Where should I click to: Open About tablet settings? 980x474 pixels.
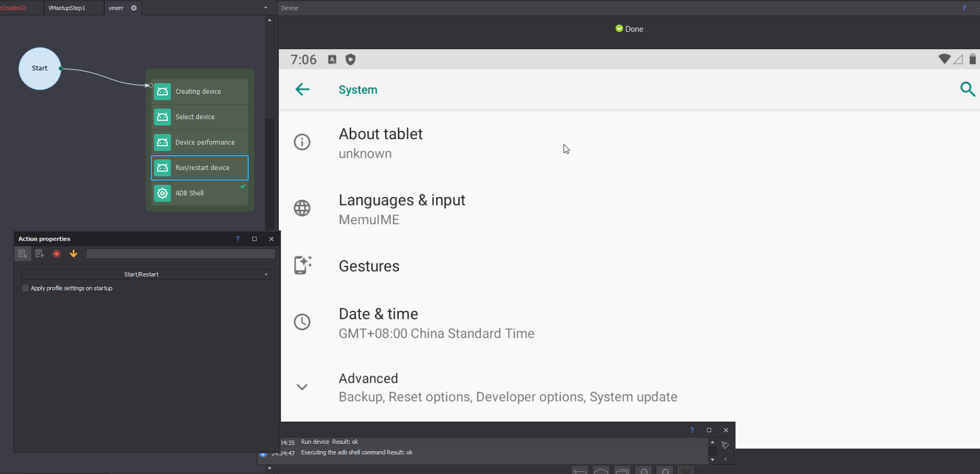380,142
